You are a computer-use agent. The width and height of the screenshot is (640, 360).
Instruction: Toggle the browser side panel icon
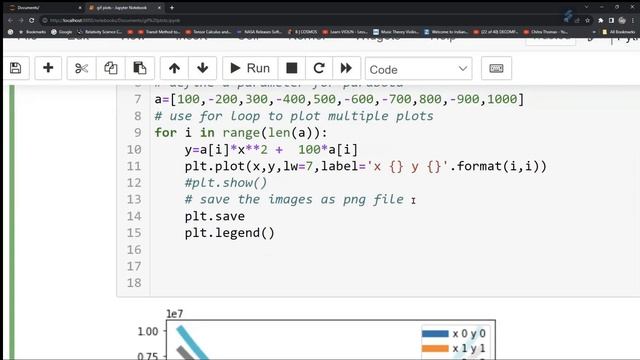click(611, 20)
